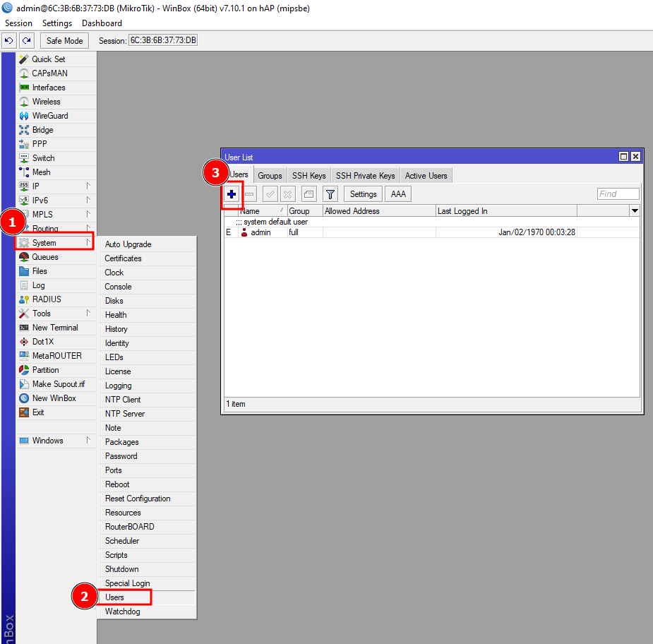The image size is (653, 644).
Task: Click the blue plus Add user icon
Action: coord(232,194)
